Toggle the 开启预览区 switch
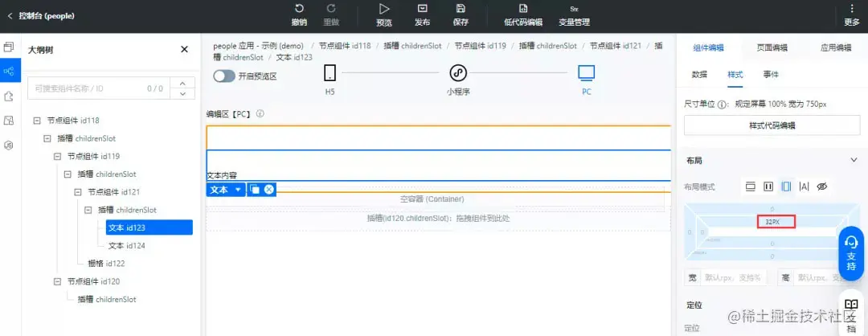The height and width of the screenshot is (336, 868). (224, 76)
